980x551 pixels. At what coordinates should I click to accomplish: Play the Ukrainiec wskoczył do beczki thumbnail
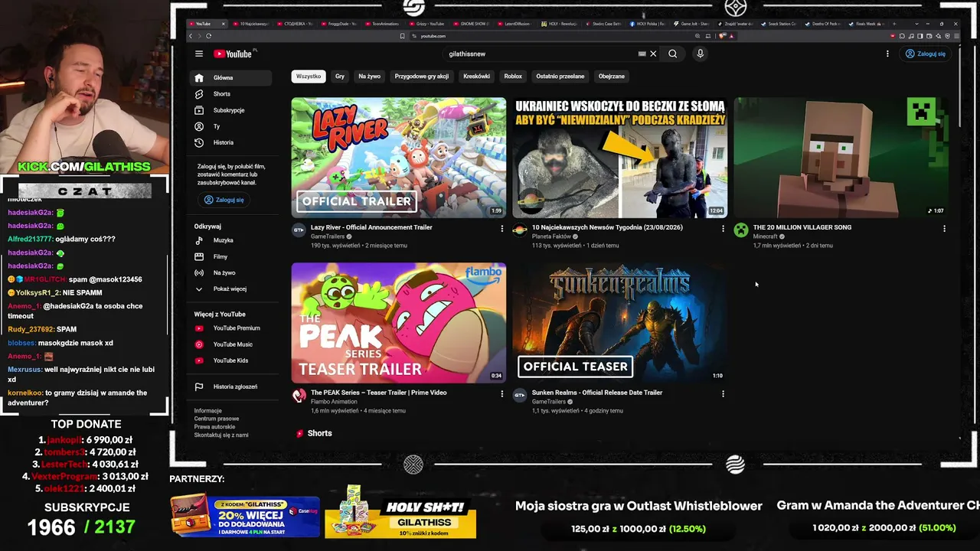coord(619,158)
